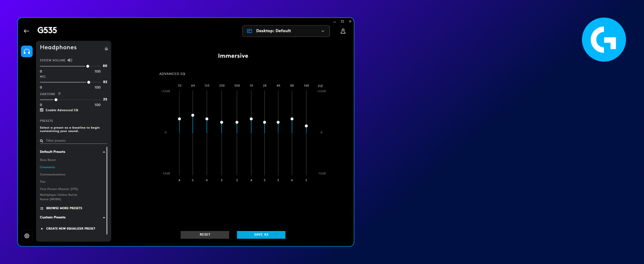Mute via the system volume speaker icon

(x=70, y=60)
